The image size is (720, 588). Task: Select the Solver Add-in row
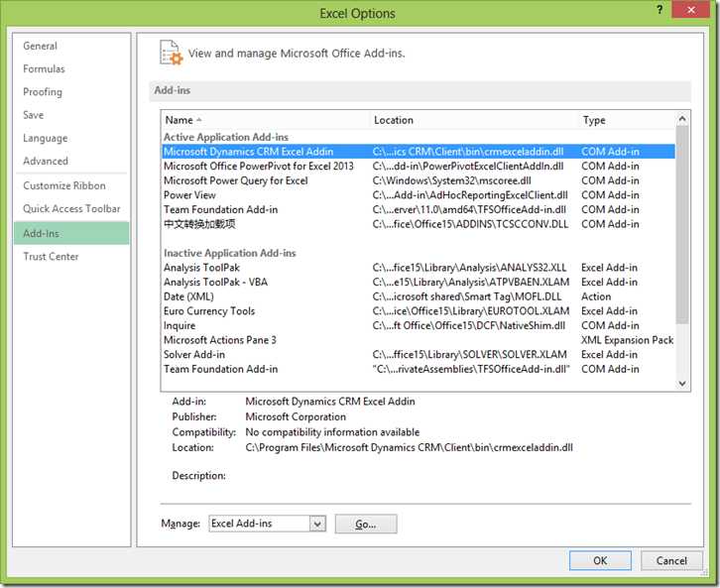(419, 354)
